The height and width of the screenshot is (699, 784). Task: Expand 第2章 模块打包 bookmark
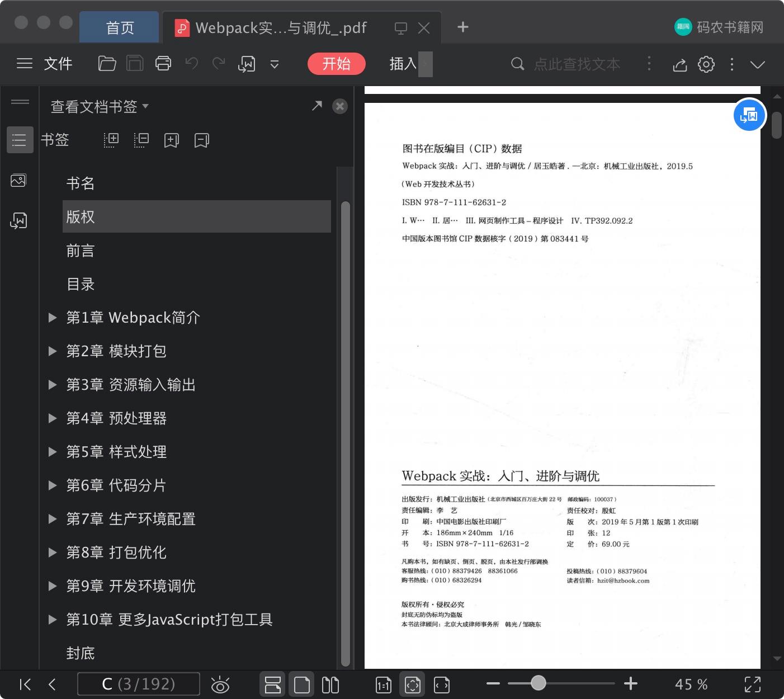pyautogui.click(x=53, y=351)
